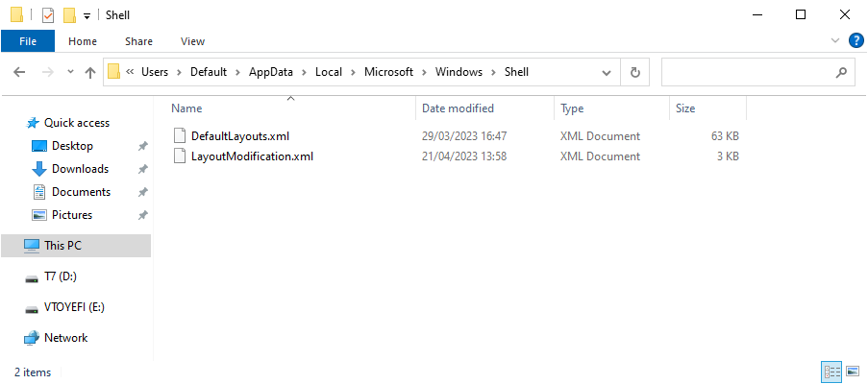Open Downloads in the navigation pane
Image resolution: width=868 pixels, height=384 pixels.
tap(81, 169)
